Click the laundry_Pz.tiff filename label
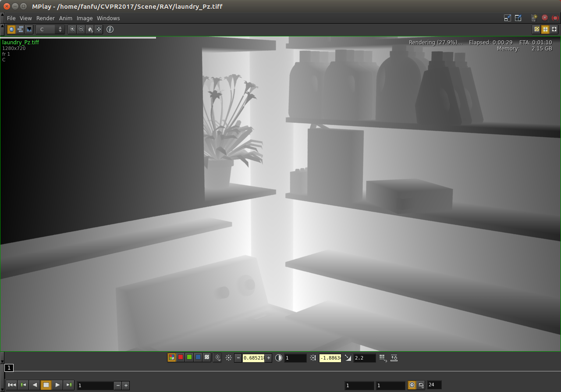The height and width of the screenshot is (392, 561). [x=21, y=43]
